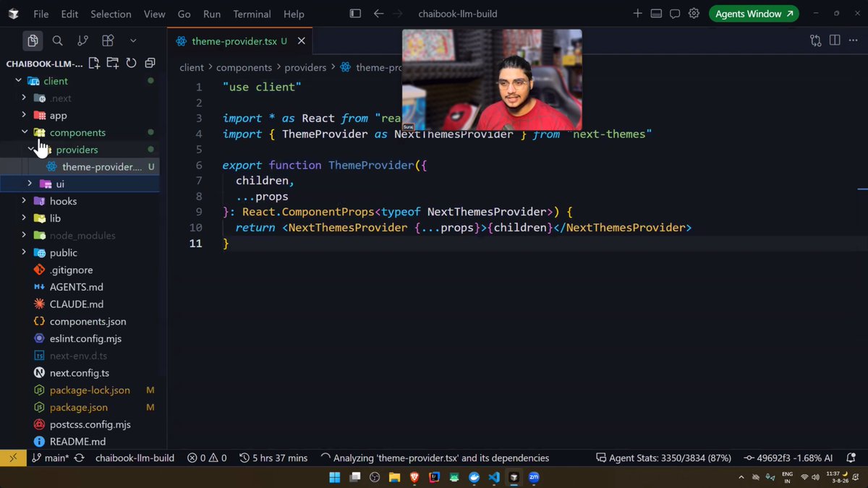
Task: Open AGENTS.md in the explorer
Action: 80,287
